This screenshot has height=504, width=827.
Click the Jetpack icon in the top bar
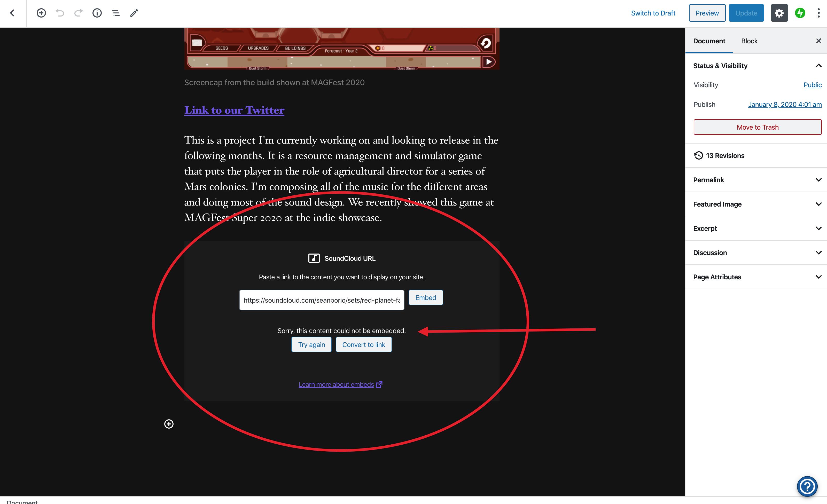pos(800,13)
